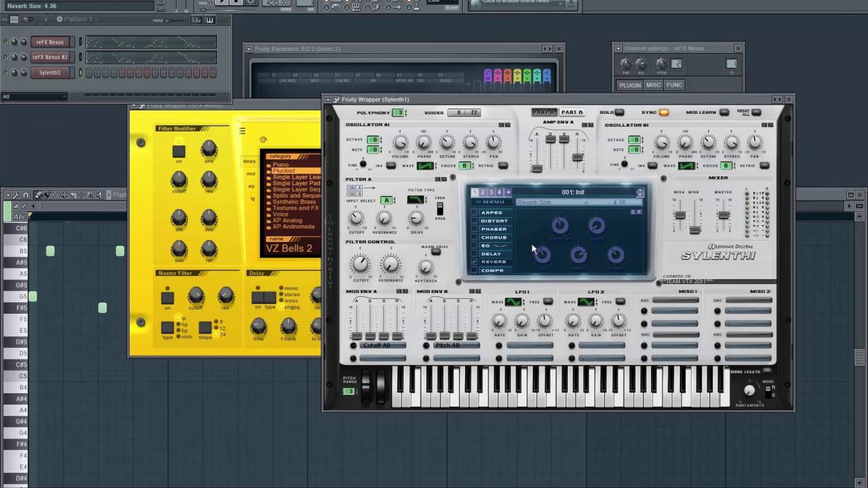Click Filter A Drive knob
This screenshot has height=488, width=868.
[416, 218]
